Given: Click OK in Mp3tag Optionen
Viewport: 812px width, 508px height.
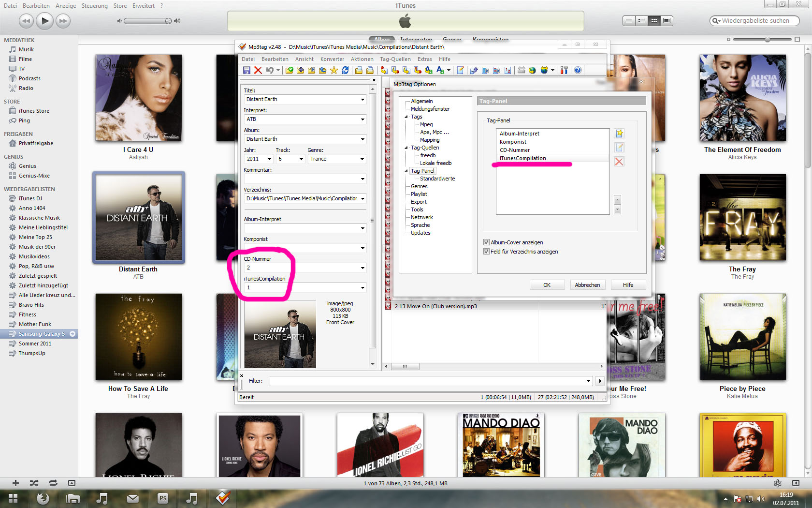Looking at the screenshot, I should 547,285.
